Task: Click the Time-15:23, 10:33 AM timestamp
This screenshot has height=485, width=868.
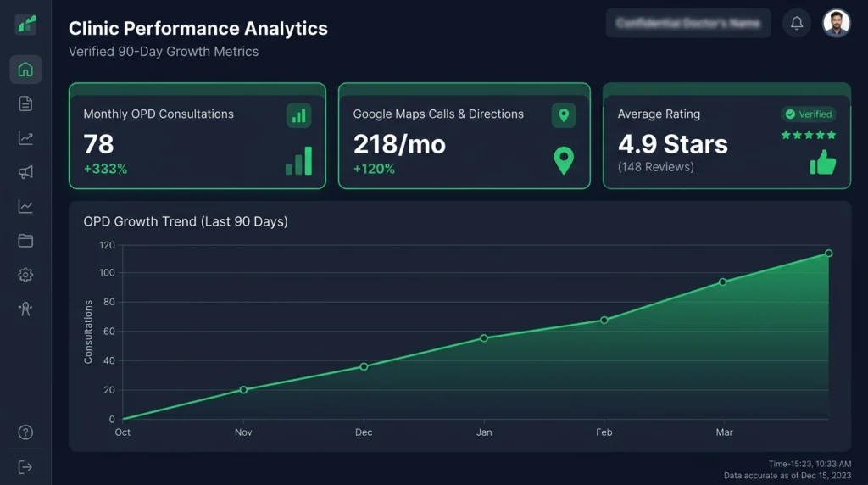Action: click(810, 464)
